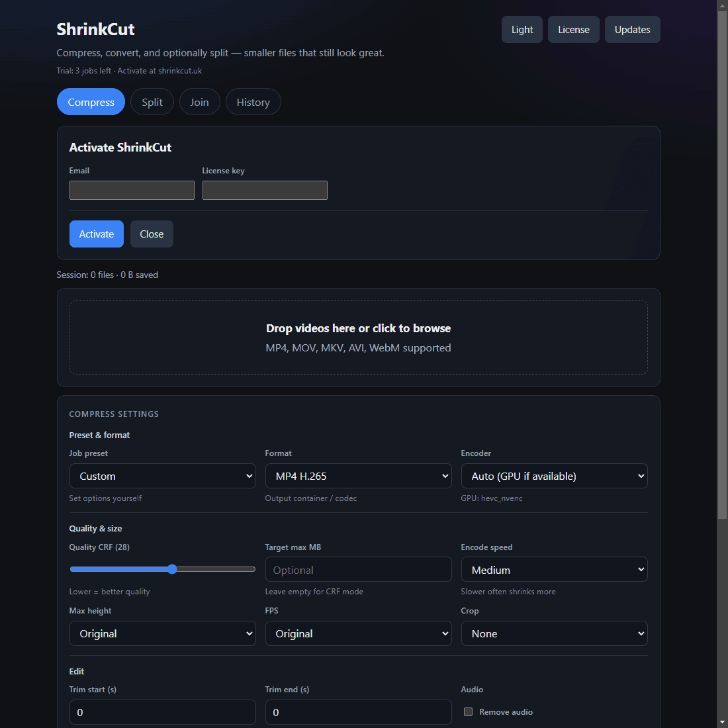The image size is (728, 728).
Task: Open the Format dropdown showing MP4 H.265
Action: (359, 476)
